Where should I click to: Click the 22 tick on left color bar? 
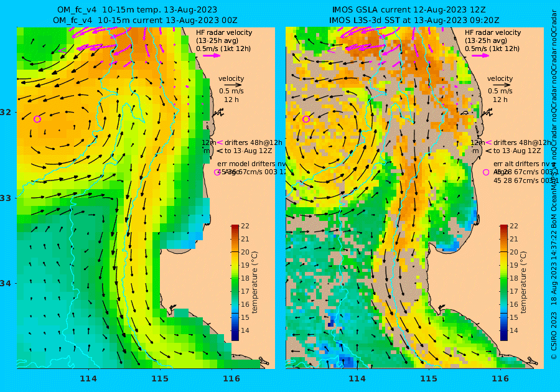point(245,226)
